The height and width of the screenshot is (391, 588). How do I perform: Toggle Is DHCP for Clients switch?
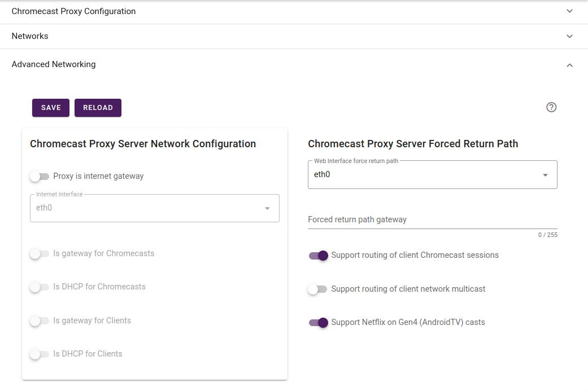40,354
